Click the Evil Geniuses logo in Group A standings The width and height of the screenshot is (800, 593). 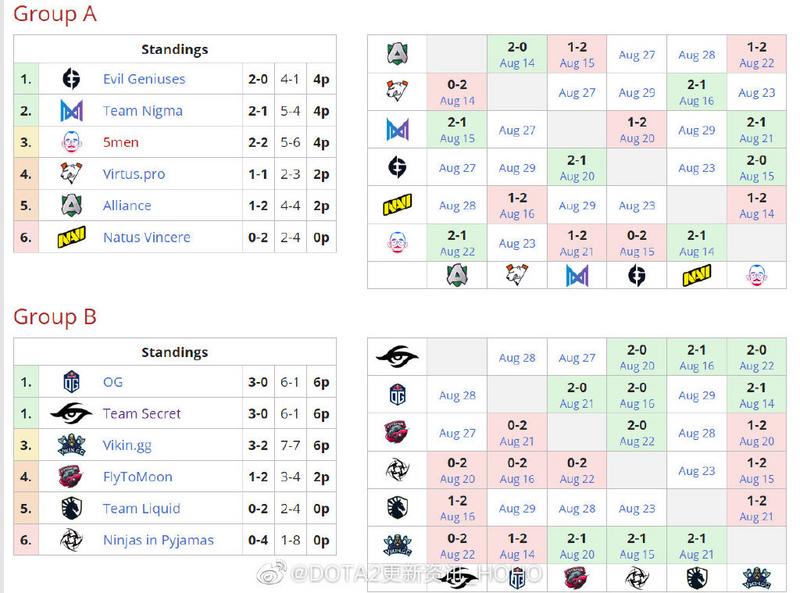(x=71, y=79)
